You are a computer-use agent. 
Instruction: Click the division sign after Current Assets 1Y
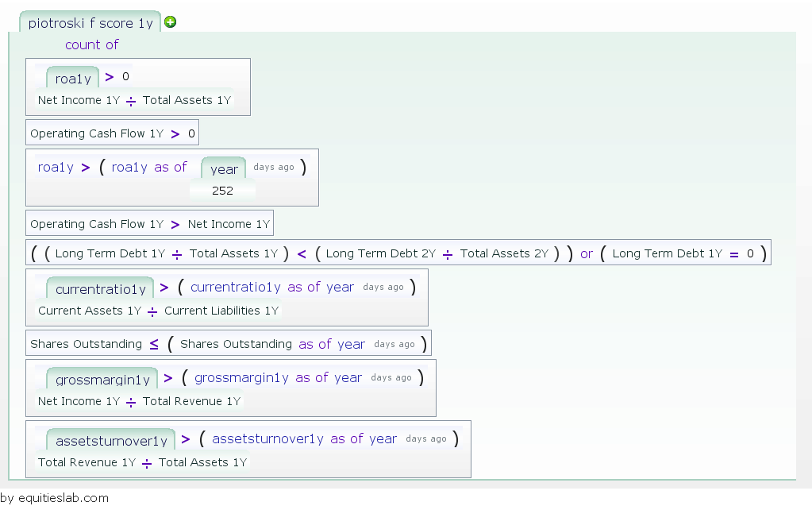click(152, 311)
